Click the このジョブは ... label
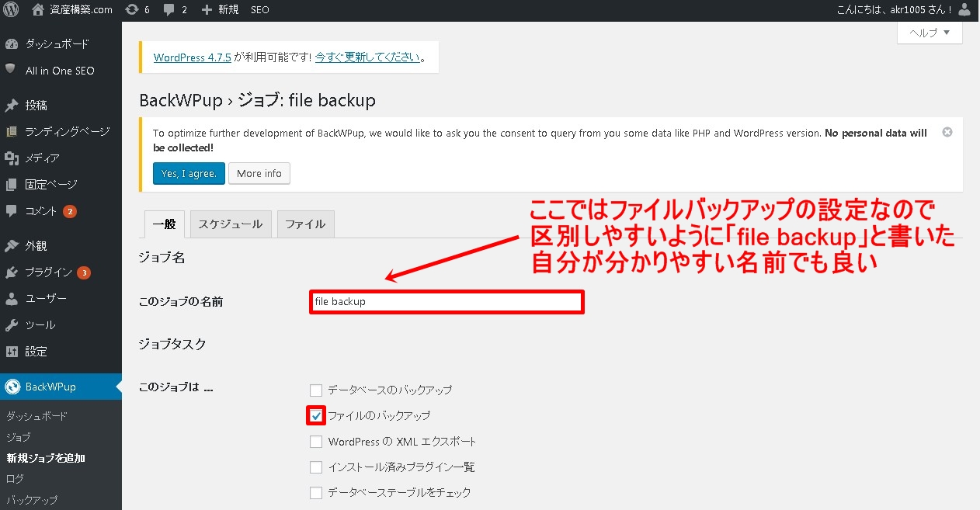980x510 pixels. coord(175,387)
